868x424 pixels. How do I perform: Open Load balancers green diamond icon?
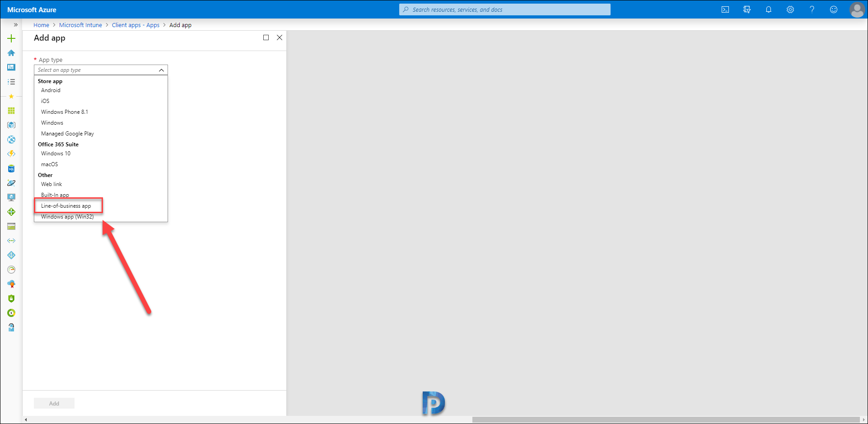pos(11,212)
